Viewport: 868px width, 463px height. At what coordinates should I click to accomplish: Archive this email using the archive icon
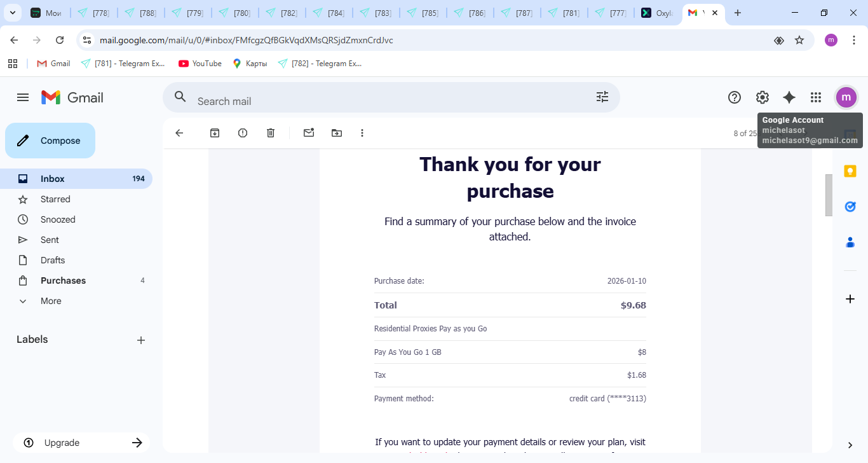pos(215,133)
